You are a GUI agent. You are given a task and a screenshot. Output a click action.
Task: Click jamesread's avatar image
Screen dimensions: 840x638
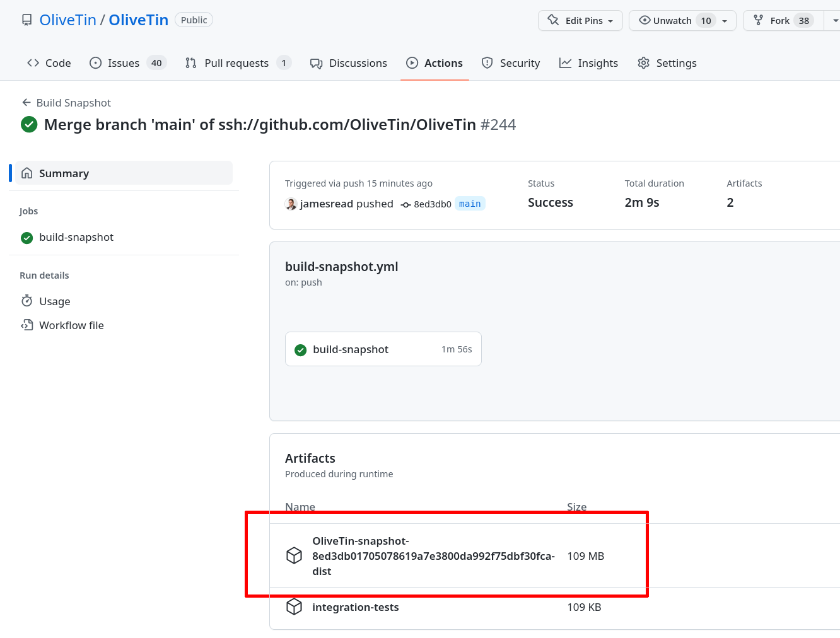pos(291,204)
